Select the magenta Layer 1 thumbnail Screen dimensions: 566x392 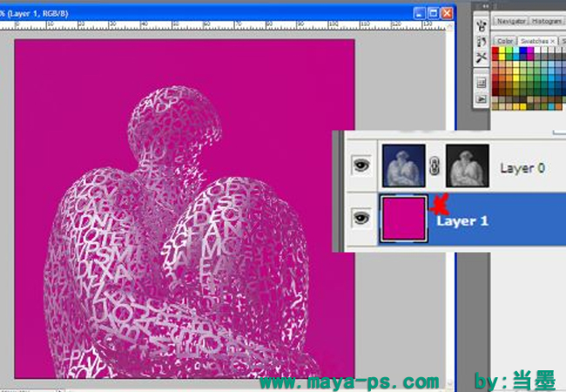403,219
